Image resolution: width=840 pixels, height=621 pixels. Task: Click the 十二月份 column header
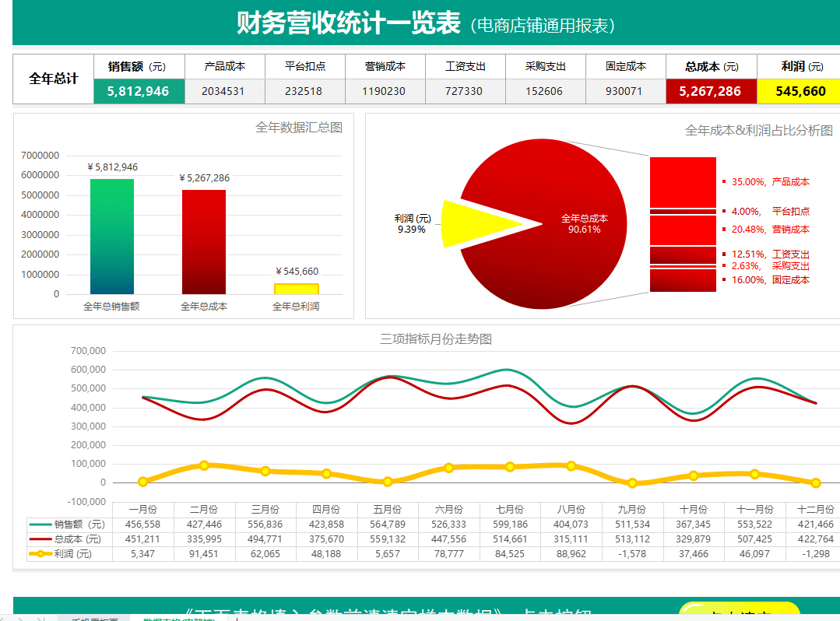(815, 510)
